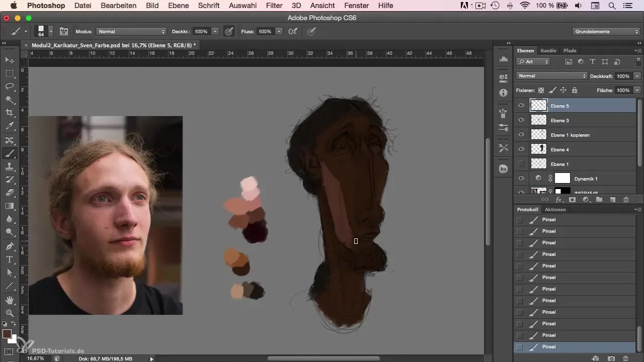The height and width of the screenshot is (362, 644).
Task: Switch to the Kanäle tab
Action: tap(548, 51)
